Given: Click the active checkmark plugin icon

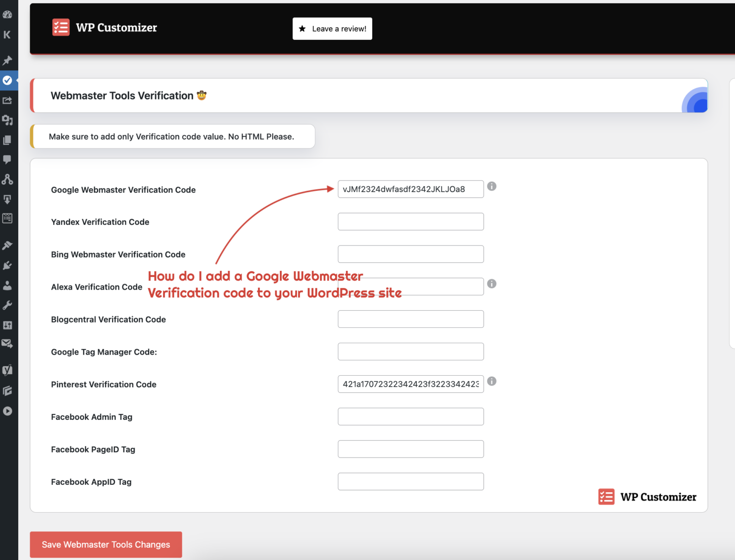Looking at the screenshot, I should coord(8,80).
